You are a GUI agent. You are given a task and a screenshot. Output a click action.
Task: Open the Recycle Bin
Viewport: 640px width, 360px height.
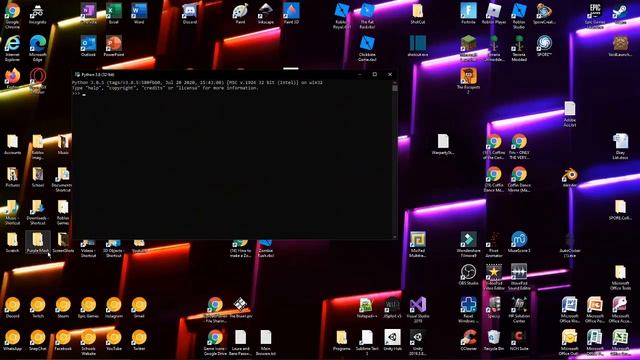click(493, 340)
